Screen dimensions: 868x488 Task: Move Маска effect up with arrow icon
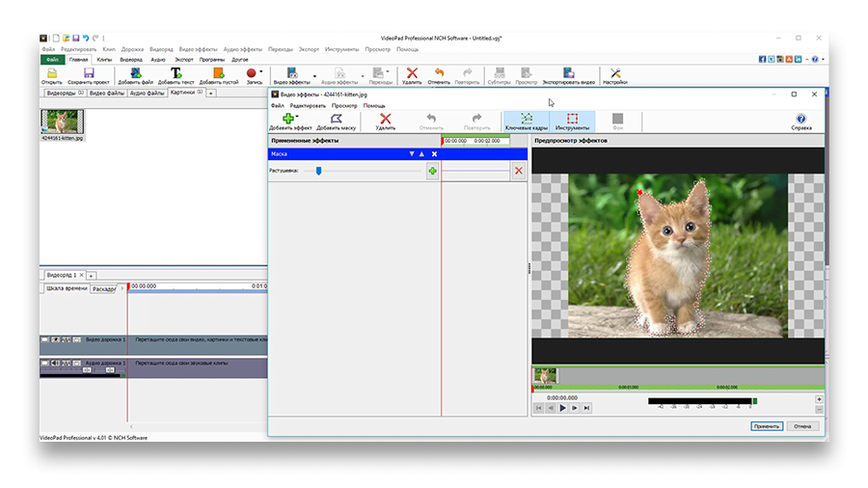[421, 154]
